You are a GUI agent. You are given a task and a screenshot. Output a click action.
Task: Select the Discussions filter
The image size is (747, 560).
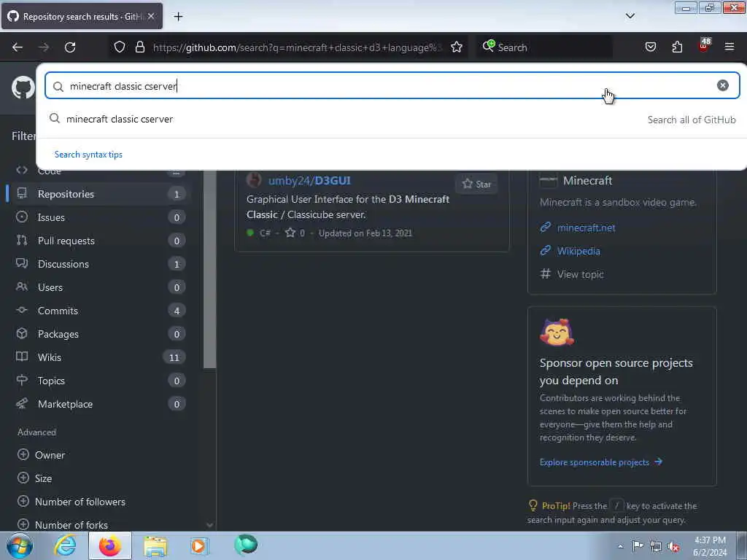click(x=99, y=264)
